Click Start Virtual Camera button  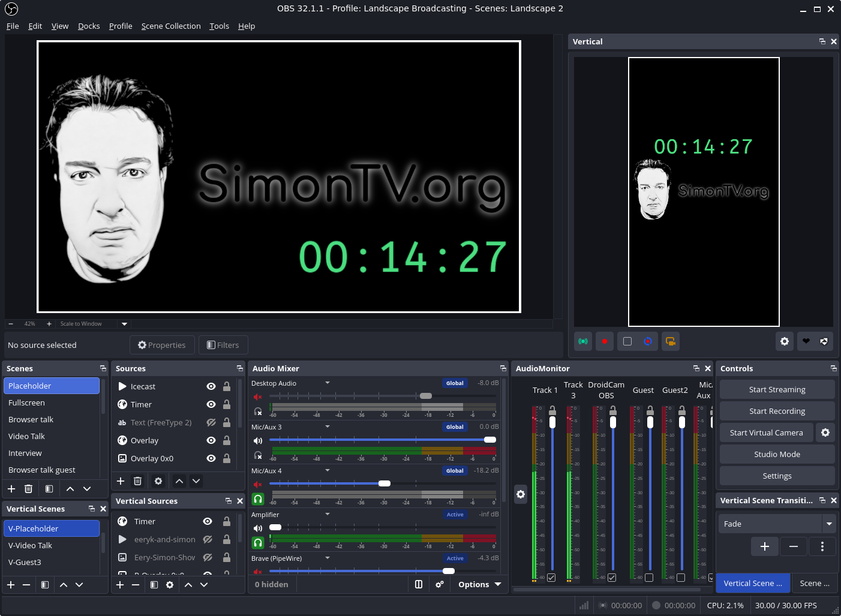coord(767,432)
